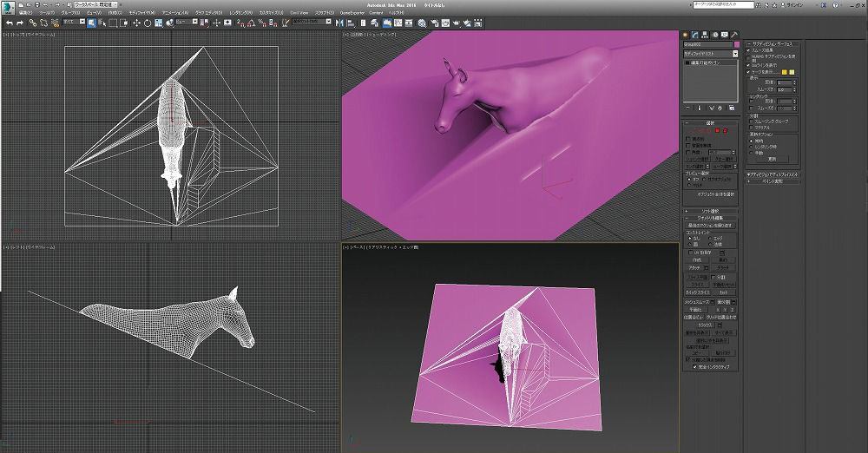This screenshot has width=868, height=453.
Task: Toggle 完全インタラクティブ checkbox
Action: (694, 366)
